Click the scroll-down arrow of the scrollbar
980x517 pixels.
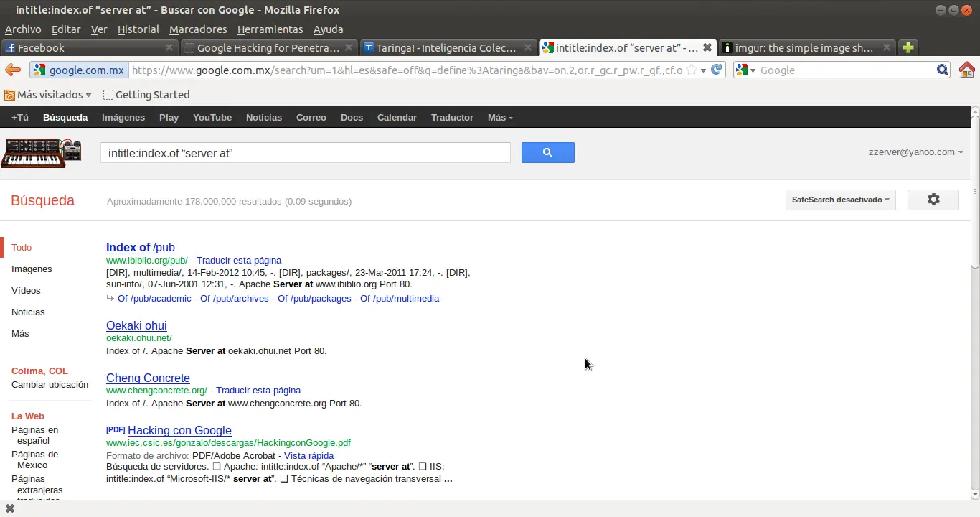[974, 495]
